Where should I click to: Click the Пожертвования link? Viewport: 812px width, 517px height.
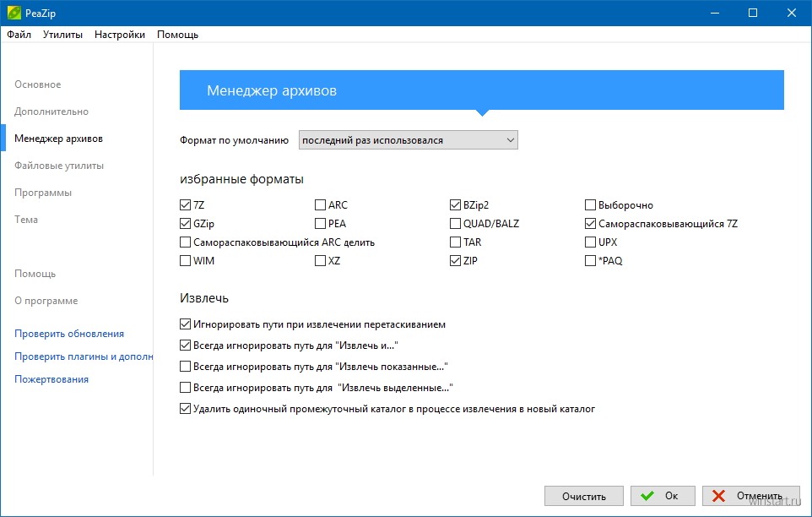(x=51, y=379)
